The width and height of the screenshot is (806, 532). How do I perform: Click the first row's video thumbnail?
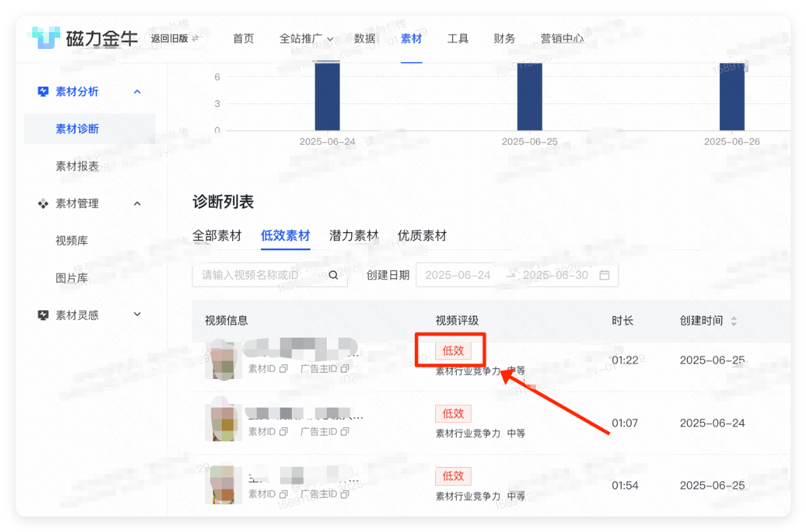(x=222, y=360)
